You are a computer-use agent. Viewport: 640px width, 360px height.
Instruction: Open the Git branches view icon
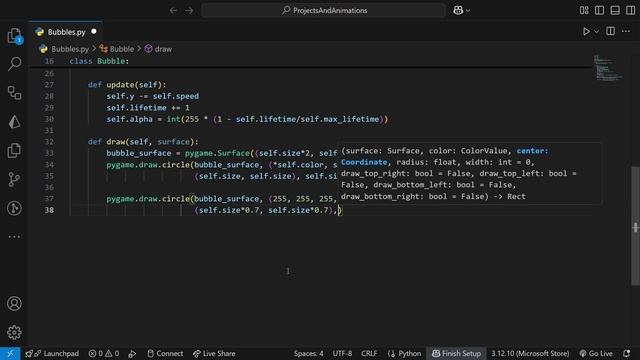click(x=14, y=180)
